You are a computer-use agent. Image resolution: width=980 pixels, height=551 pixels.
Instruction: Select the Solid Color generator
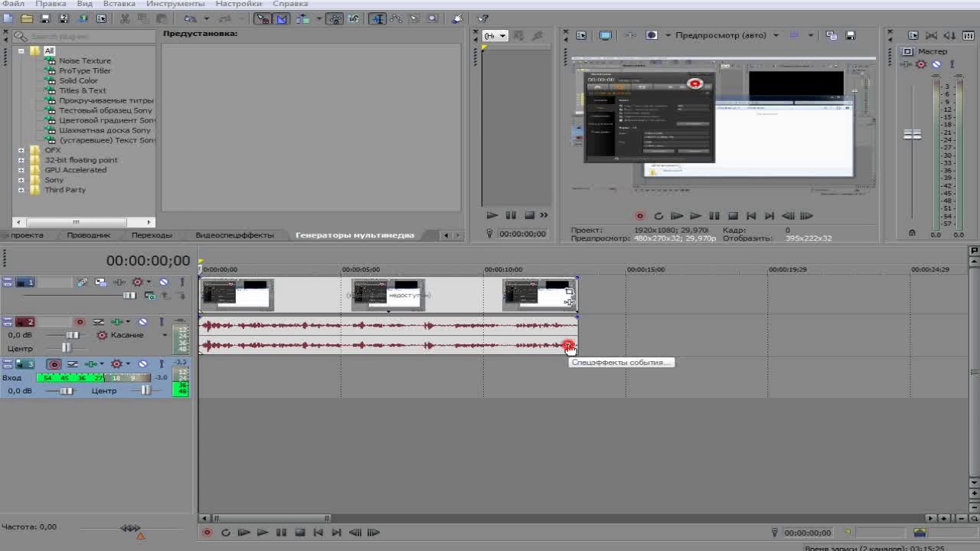pyautogui.click(x=78, y=80)
